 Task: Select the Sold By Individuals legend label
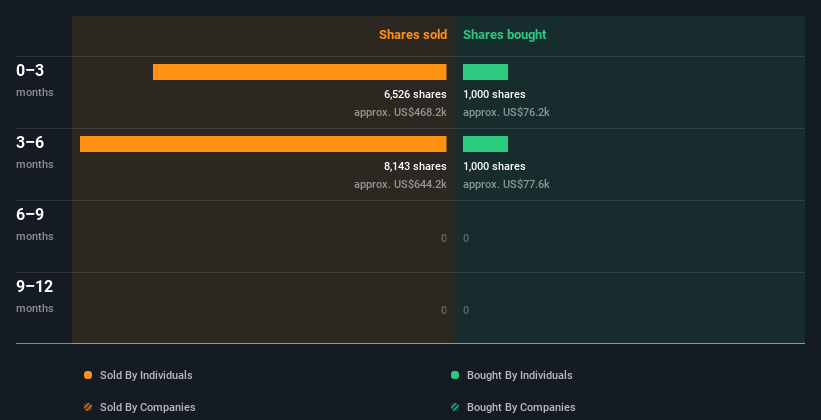[x=146, y=375]
